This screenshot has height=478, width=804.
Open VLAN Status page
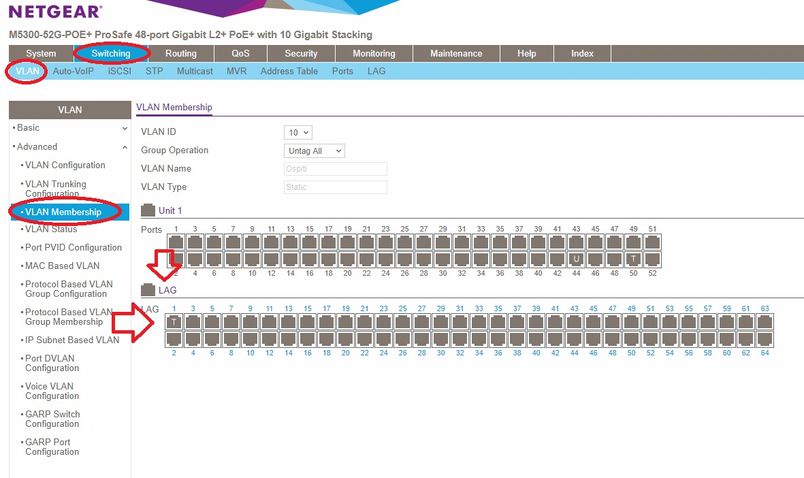51,229
